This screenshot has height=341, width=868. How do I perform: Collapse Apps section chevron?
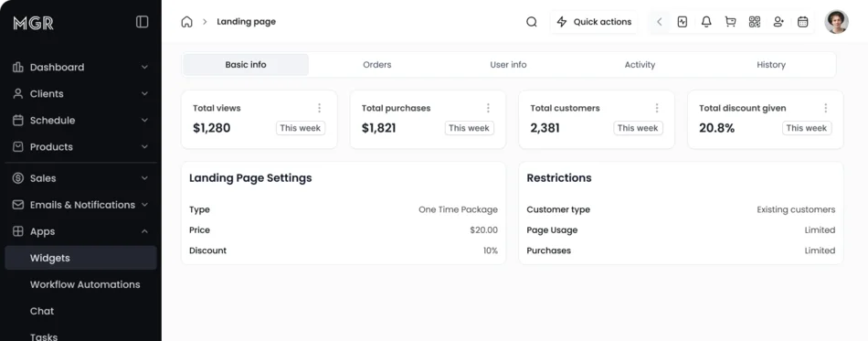pos(144,231)
